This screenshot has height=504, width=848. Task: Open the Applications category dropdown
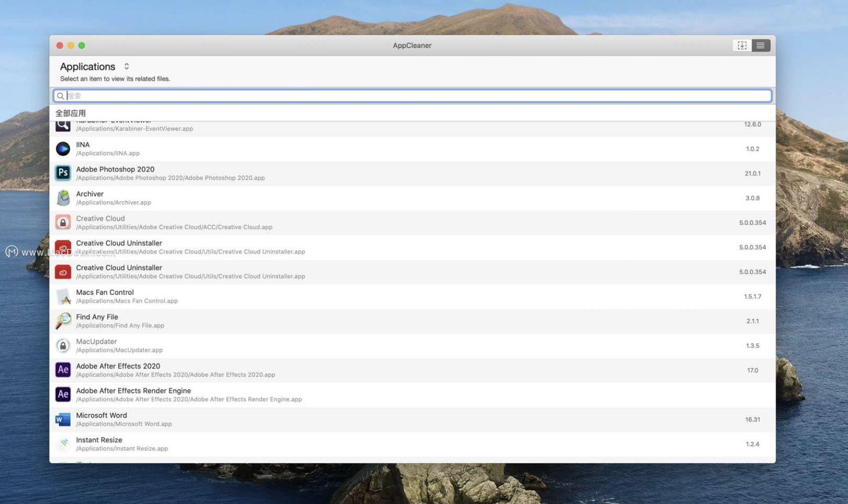(95, 66)
